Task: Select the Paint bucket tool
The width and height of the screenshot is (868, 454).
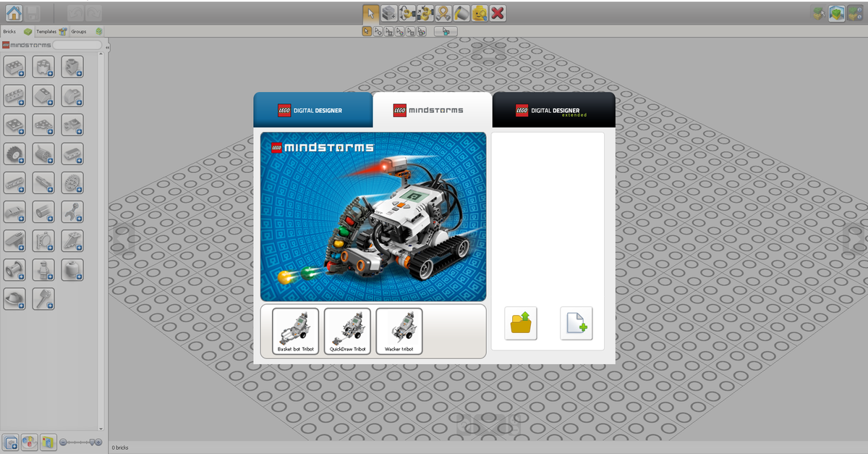Action: click(461, 12)
